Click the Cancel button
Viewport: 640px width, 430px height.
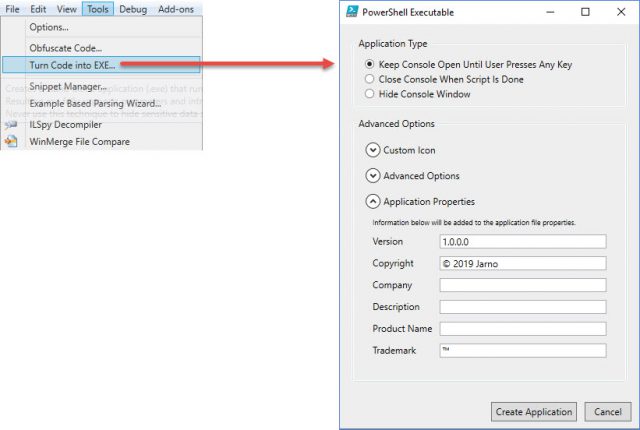tap(608, 412)
